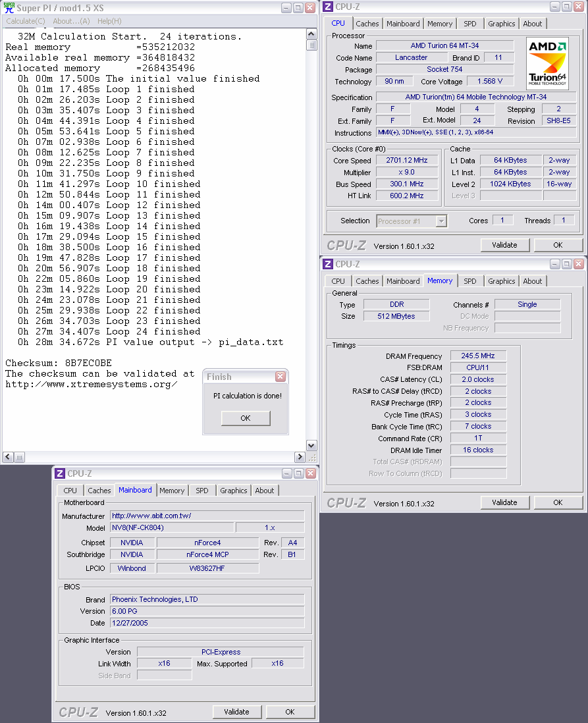The width and height of the screenshot is (588, 723).
Task: Minimize the Super PI window
Action: pos(286,8)
